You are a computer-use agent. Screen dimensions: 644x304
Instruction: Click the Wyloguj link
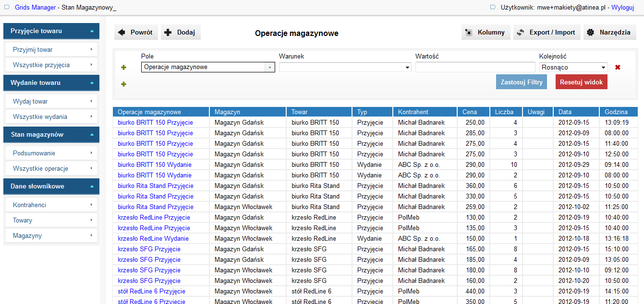point(623,8)
